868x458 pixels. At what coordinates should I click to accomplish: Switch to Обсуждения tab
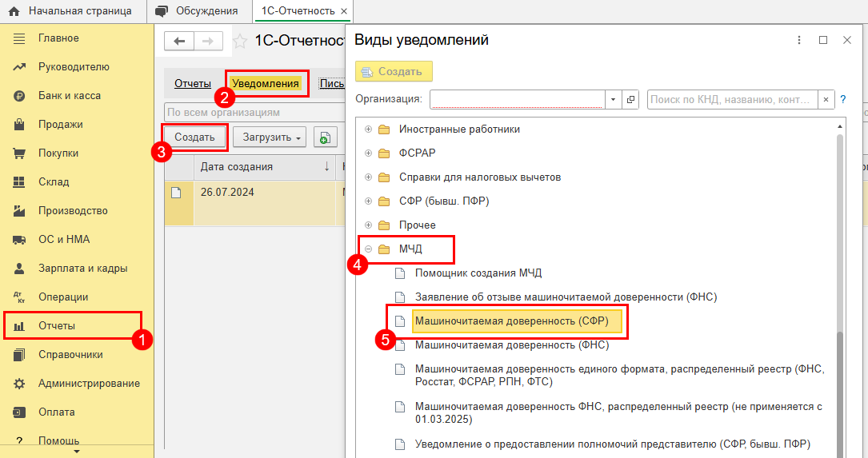(198, 11)
